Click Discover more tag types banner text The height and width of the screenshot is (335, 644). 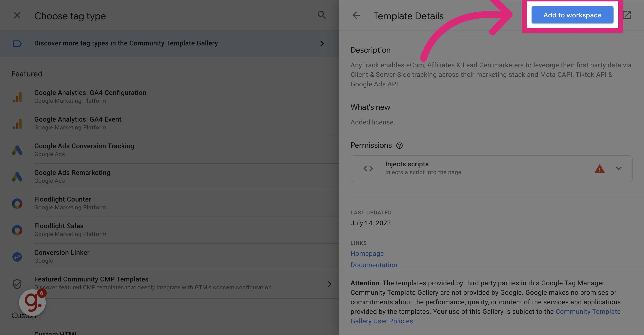tap(126, 43)
